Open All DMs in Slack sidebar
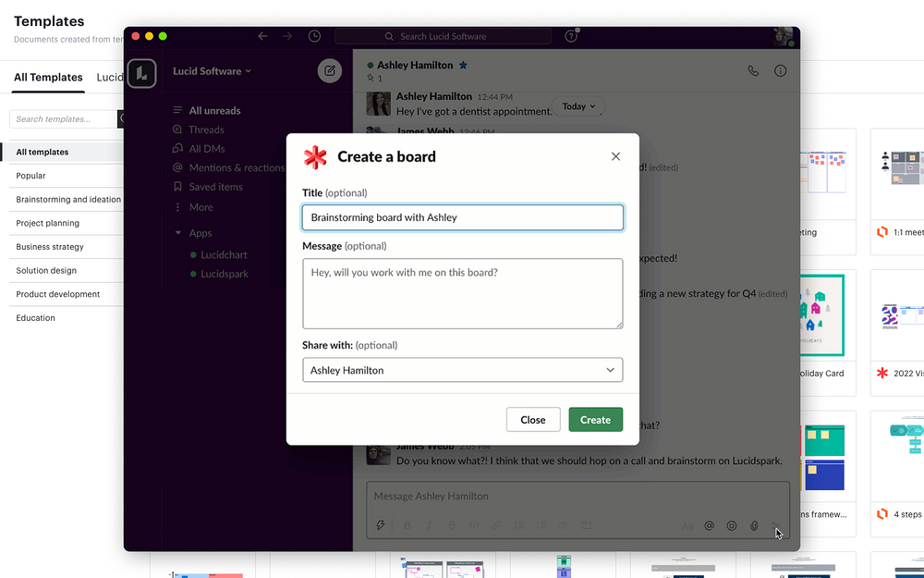 207,149
